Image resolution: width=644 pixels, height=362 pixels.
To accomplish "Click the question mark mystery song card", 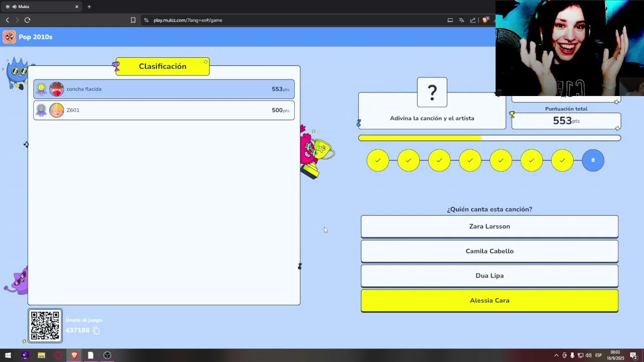I will point(432,92).
